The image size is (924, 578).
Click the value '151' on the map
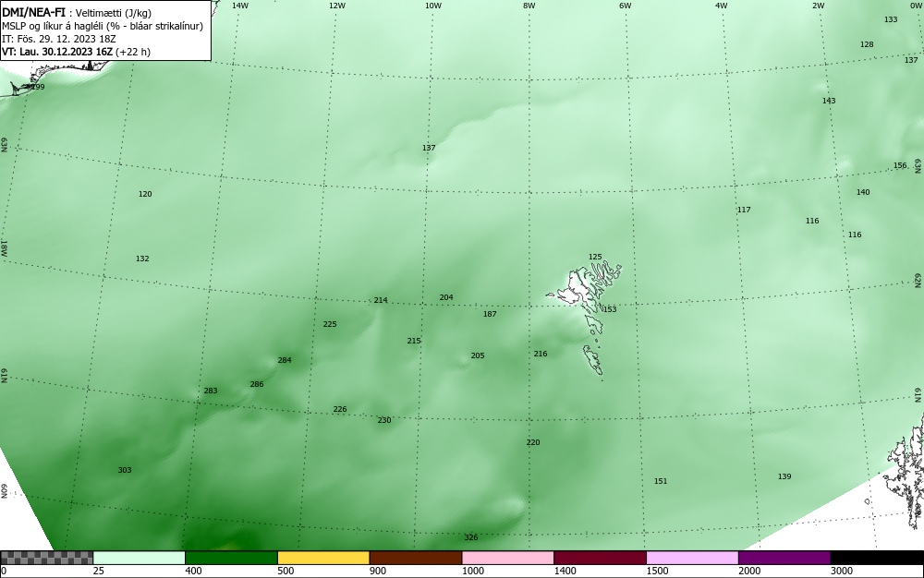pyautogui.click(x=661, y=481)
